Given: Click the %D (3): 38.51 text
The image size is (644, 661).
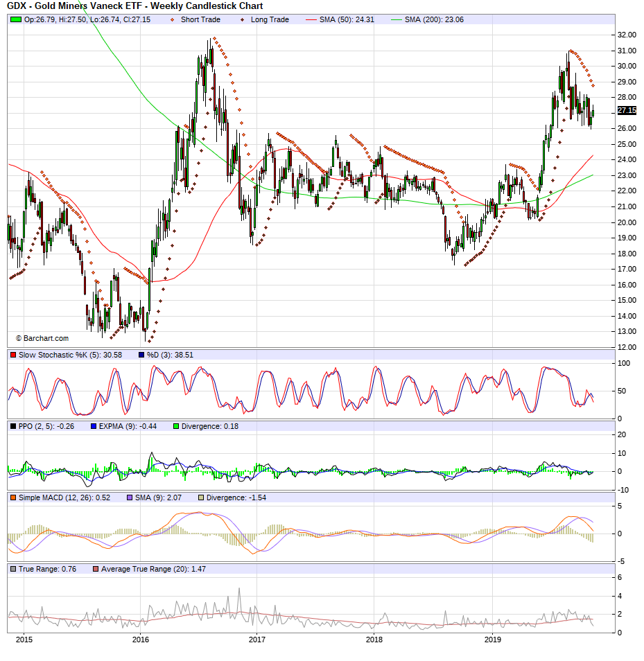Looking at the screenshot, I should click(170, 355).
